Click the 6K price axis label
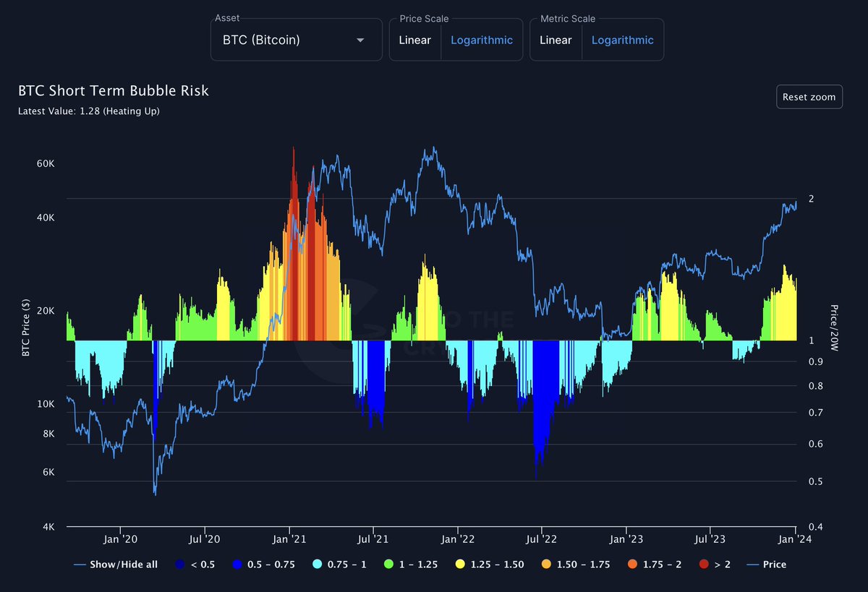 (48, 473)
